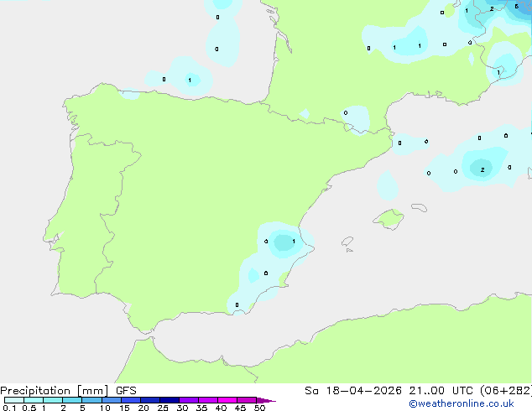Screen dimensions: 532x411
Task: Click the legend label "0.5"
Action: click(x=29, y=408)
